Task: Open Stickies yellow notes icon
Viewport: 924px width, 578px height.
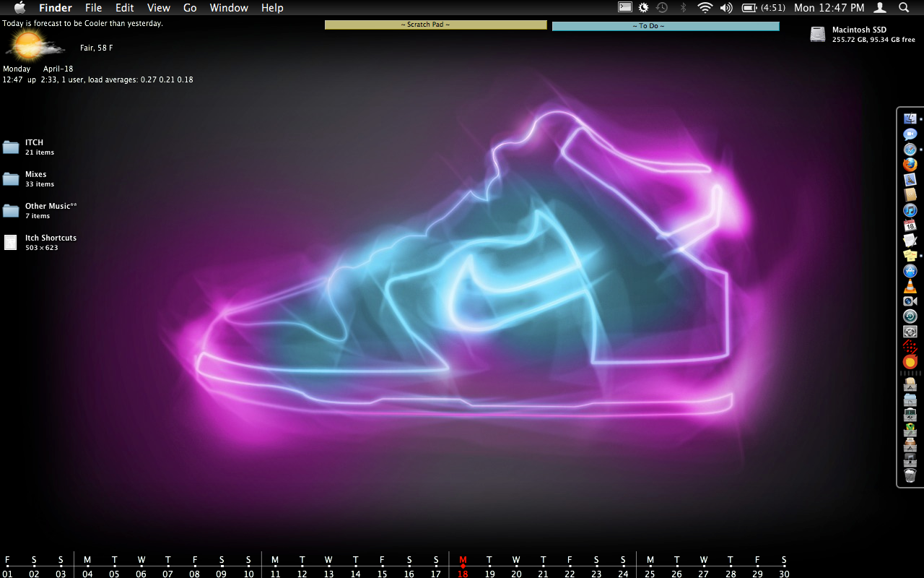Action: pyautogui.click(x=910, y=255)
